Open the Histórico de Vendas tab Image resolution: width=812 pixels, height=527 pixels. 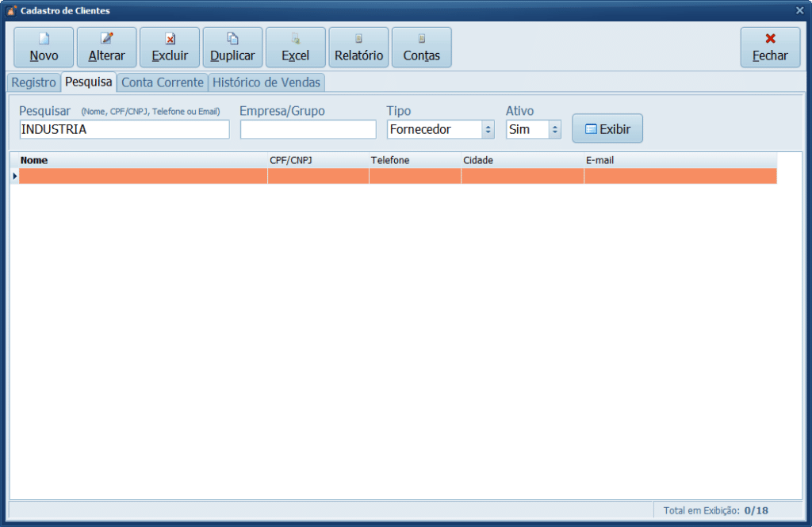click(266, 82)
